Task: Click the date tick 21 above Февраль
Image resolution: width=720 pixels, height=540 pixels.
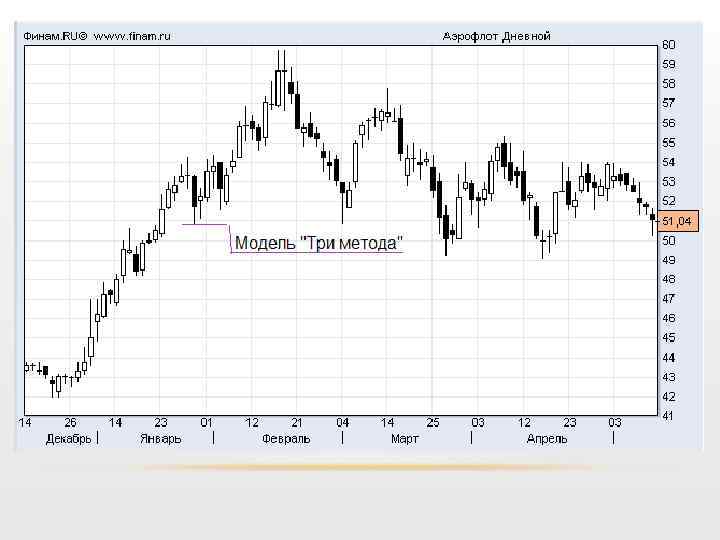Action: (297, 422)
